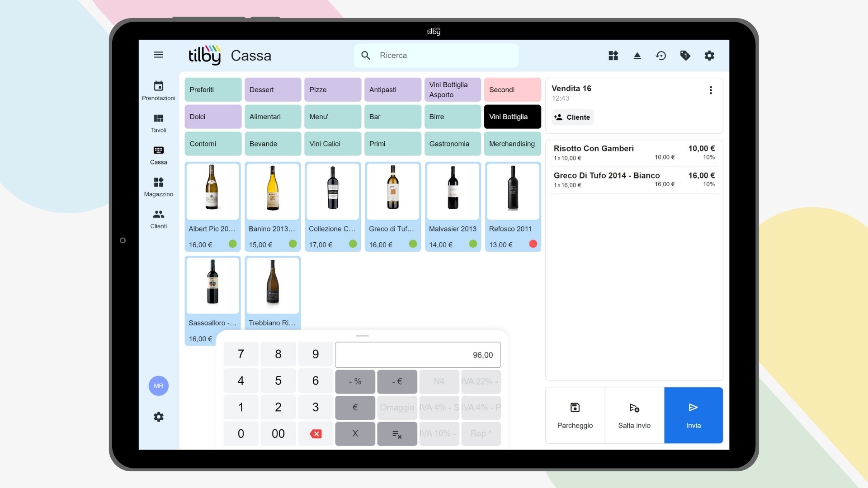
Task: Switch to the Preferiti category tab
Action: (212, 89)
